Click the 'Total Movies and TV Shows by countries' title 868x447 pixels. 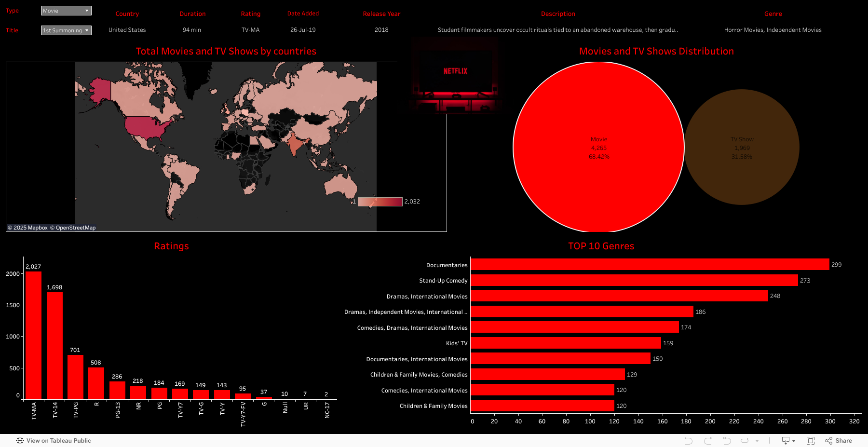click(226, 51)
